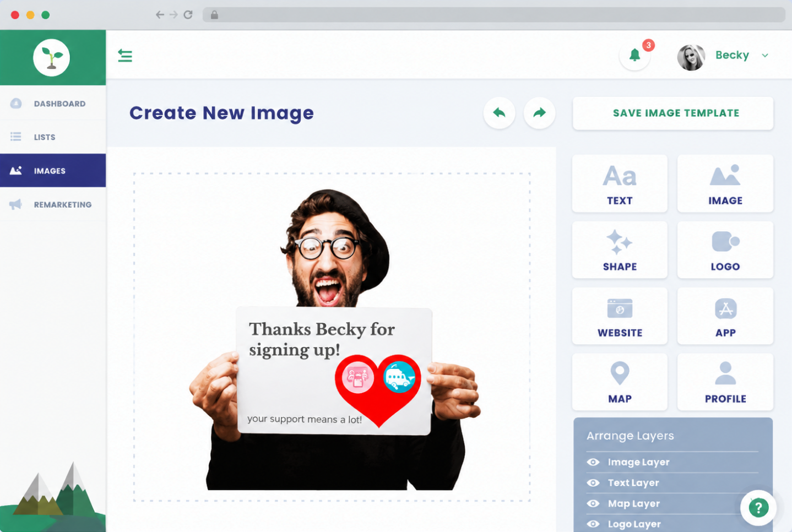Add an Image element
Image resolution: width=792 pixels, height=532 pixels.
tap(725, 183)
